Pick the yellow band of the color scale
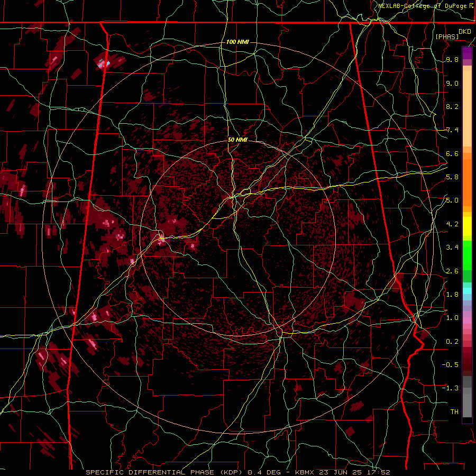476x476 pixels. [467, 226]
